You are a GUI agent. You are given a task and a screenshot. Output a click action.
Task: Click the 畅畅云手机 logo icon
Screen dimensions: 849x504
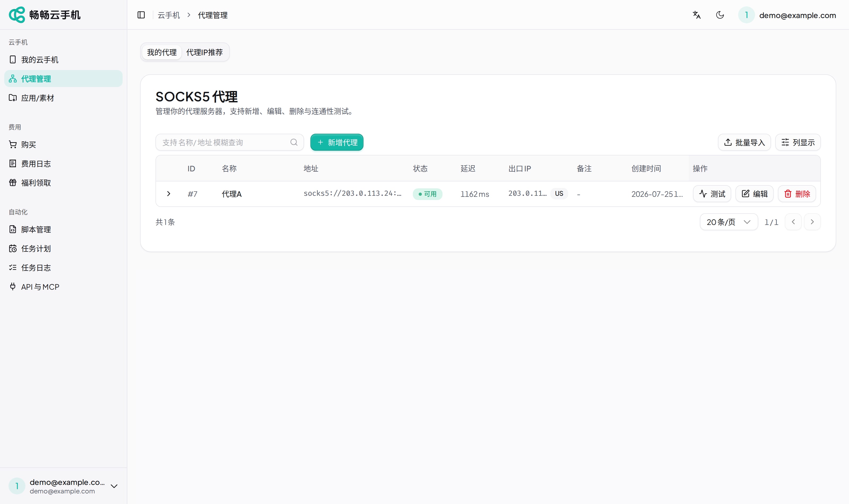[x=17, y=15]
